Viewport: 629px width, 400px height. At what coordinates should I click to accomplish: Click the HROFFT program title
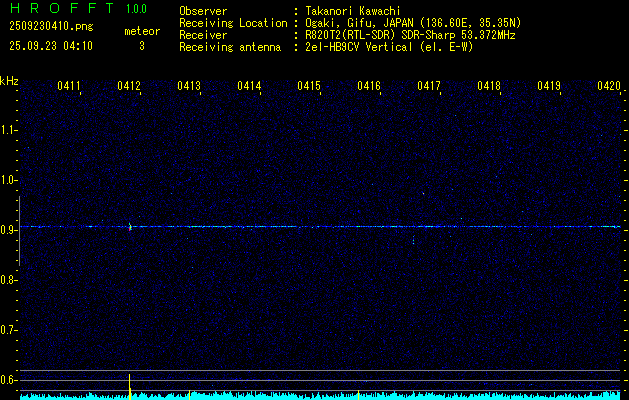coord(62,8)
